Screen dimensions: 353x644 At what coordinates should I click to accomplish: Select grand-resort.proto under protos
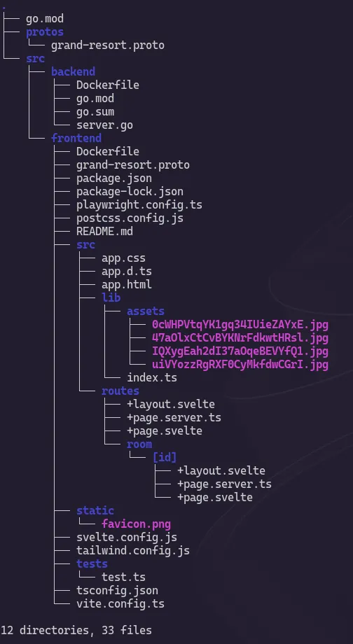click(108, 45)
